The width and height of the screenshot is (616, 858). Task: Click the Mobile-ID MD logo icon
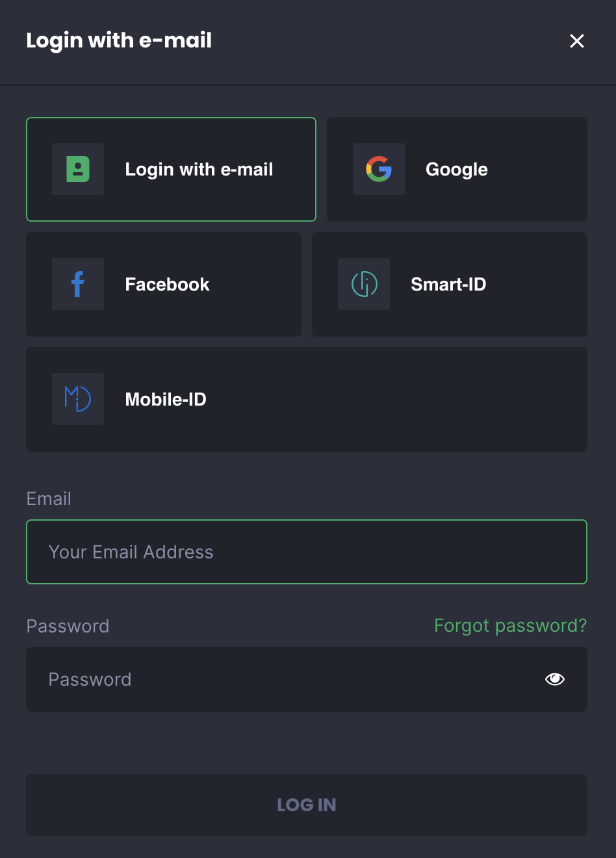pos(78,399)
